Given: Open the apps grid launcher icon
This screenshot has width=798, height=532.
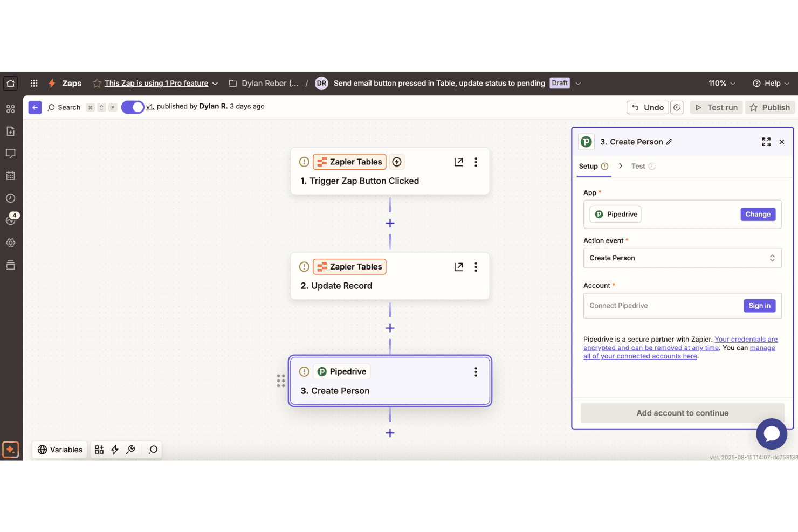Looking at the screenshot, I should pyautogui.click(x=34, y=83).
